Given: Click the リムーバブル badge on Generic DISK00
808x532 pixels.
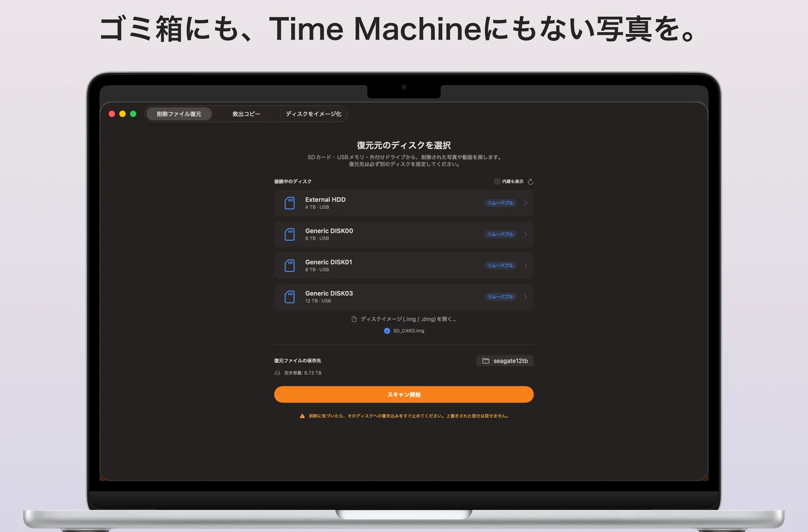Looking at the screenshot, I should pos(500,234).
